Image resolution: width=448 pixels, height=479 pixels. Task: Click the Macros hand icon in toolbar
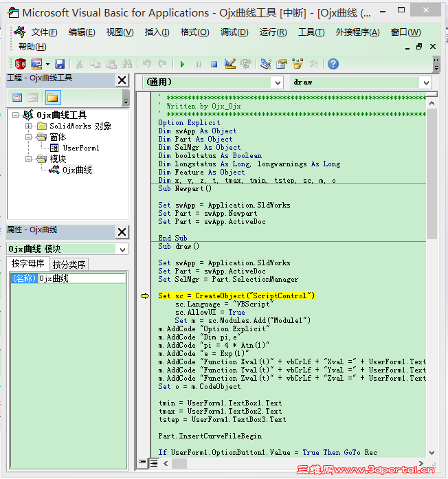(246, 64)
